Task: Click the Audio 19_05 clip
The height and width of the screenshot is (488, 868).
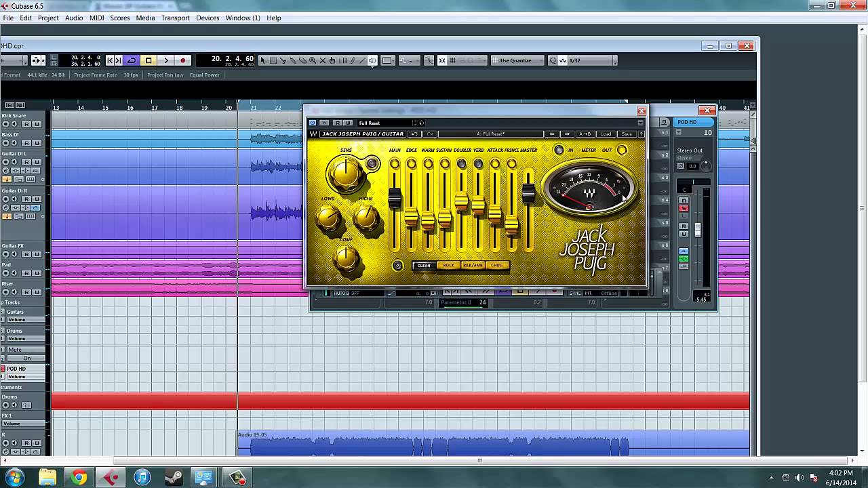Action: [493, 444]
